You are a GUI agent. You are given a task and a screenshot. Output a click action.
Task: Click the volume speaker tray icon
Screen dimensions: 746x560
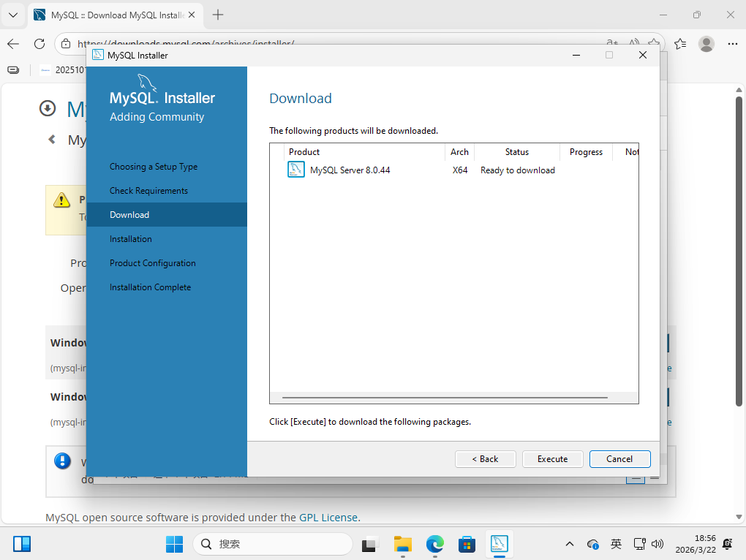pyautogui.click(x=657, y=544)
